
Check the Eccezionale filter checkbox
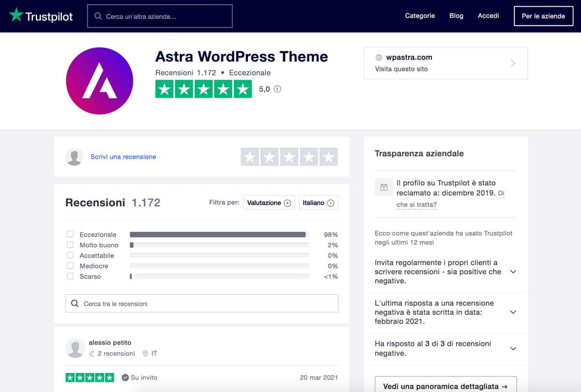tap(70, 234)
